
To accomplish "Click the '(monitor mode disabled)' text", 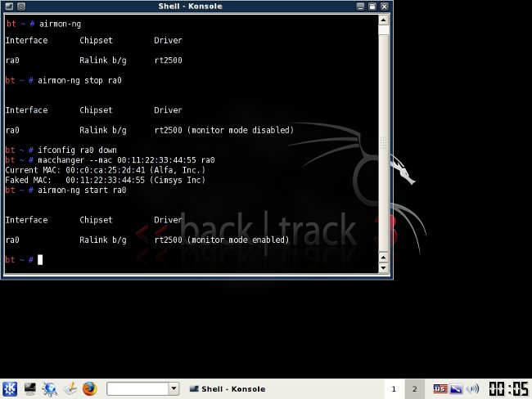I will point(241,130).
